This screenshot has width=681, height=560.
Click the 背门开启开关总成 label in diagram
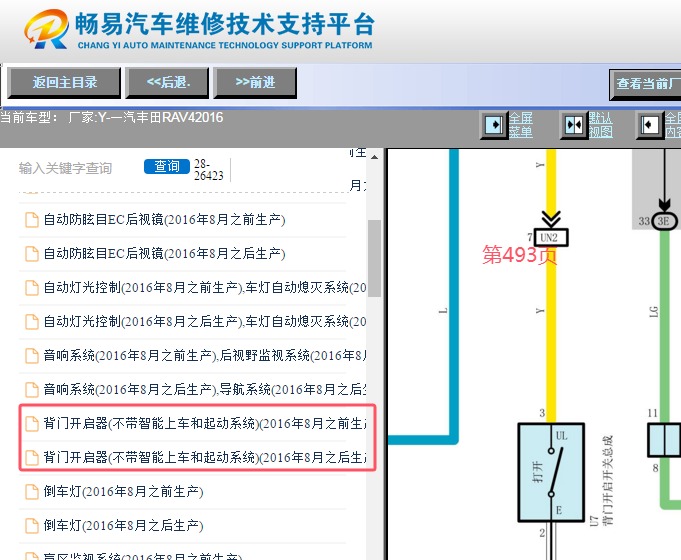608,479
